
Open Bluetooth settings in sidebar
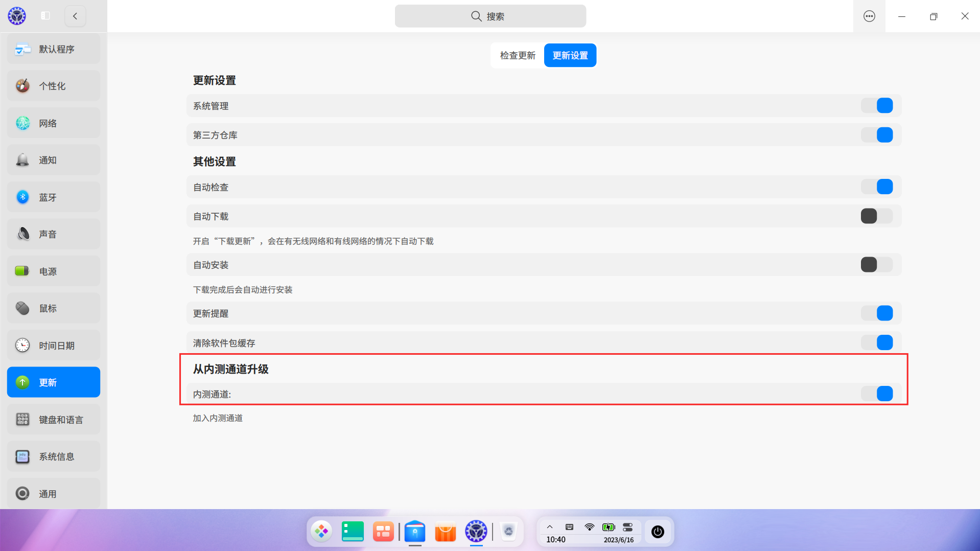53,197
